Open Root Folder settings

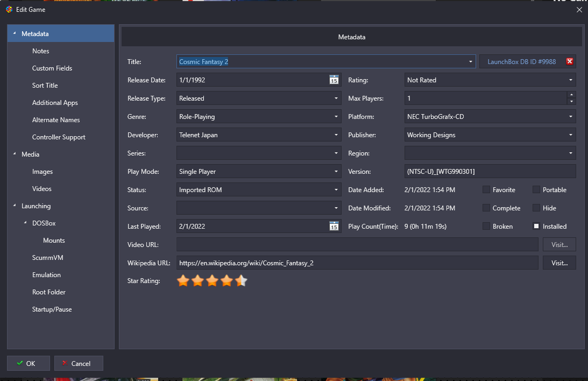49,292
